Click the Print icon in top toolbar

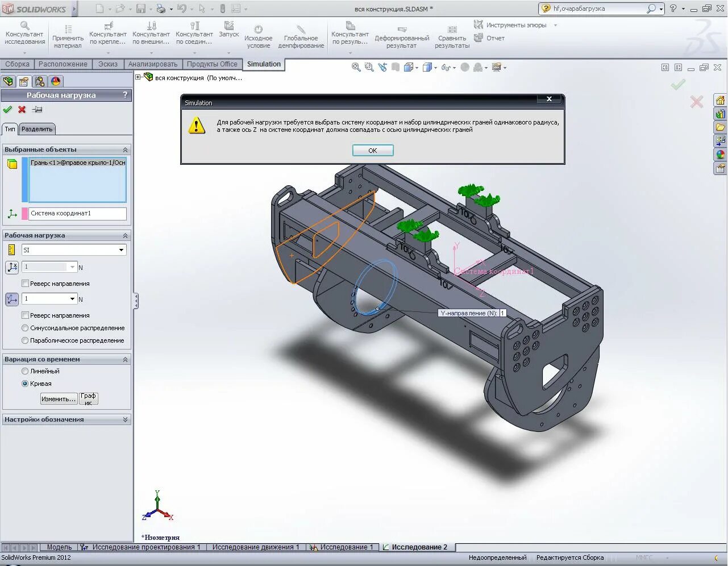161,9
